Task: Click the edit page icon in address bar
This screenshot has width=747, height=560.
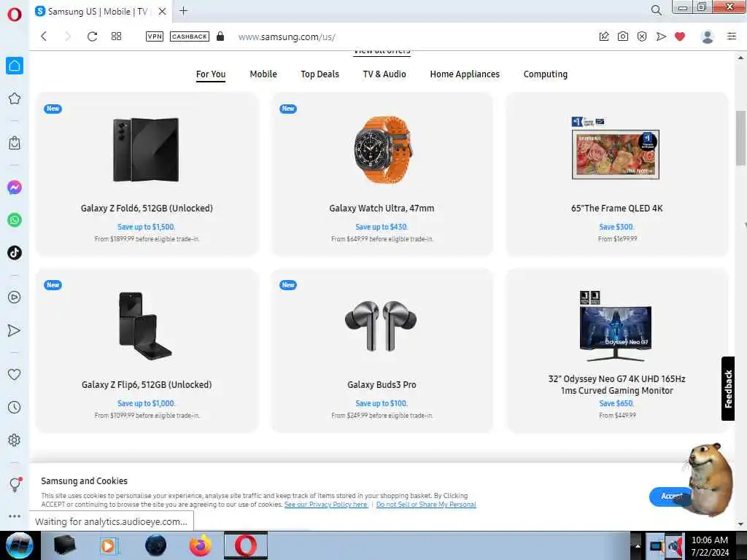Action: click(x=603, y=36)
